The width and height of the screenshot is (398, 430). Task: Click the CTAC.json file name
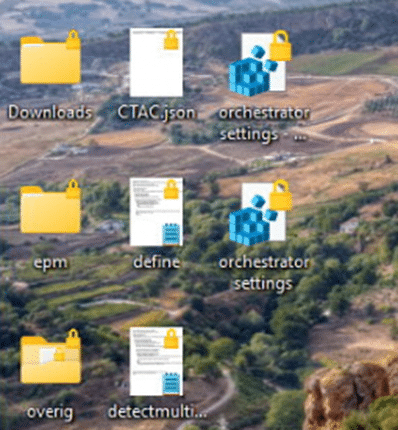[x=156, y=113]
